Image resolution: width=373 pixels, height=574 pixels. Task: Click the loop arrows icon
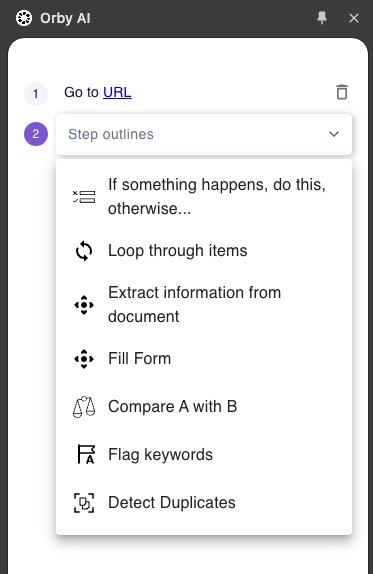pos(84,251)
